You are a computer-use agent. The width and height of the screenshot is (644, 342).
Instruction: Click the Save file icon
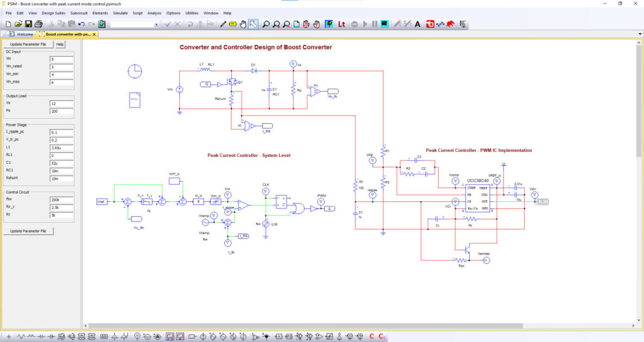28,24
